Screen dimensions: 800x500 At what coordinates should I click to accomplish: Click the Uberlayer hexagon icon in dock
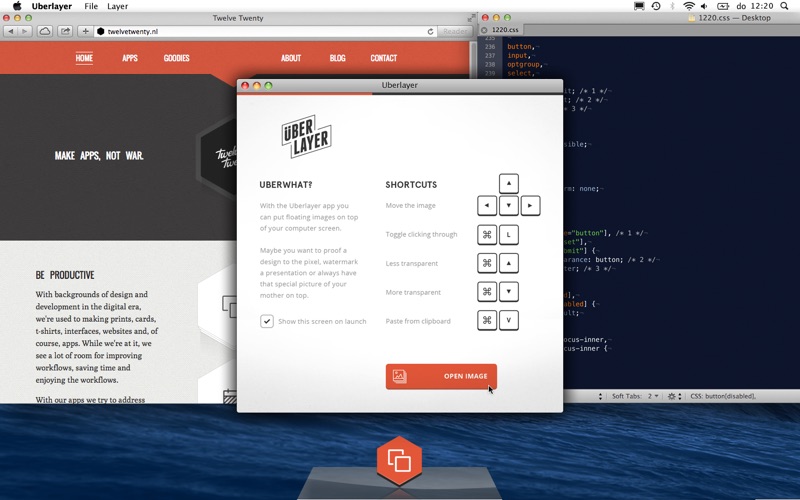coord(399,461)
